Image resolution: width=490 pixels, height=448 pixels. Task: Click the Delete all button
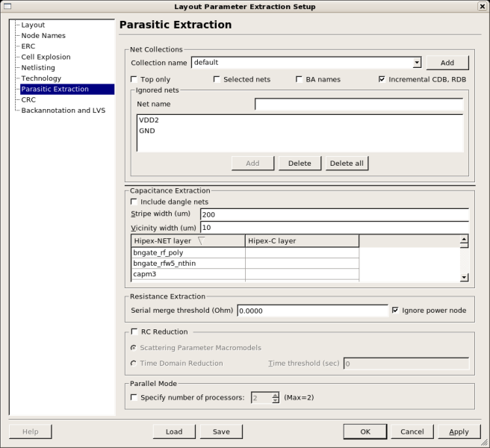coord(347,163)
